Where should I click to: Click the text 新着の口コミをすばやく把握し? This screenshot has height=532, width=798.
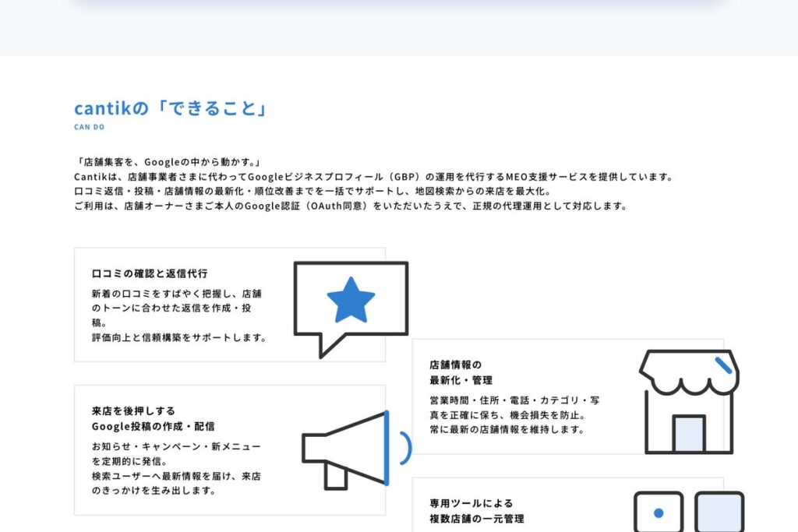pos(177,294)
